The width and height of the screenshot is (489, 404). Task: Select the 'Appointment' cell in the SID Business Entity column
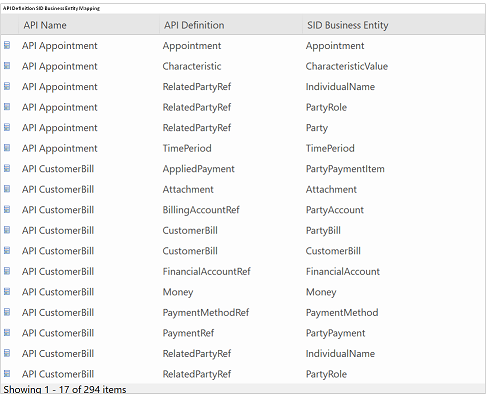pyautogui.click(x=335, y=46)
